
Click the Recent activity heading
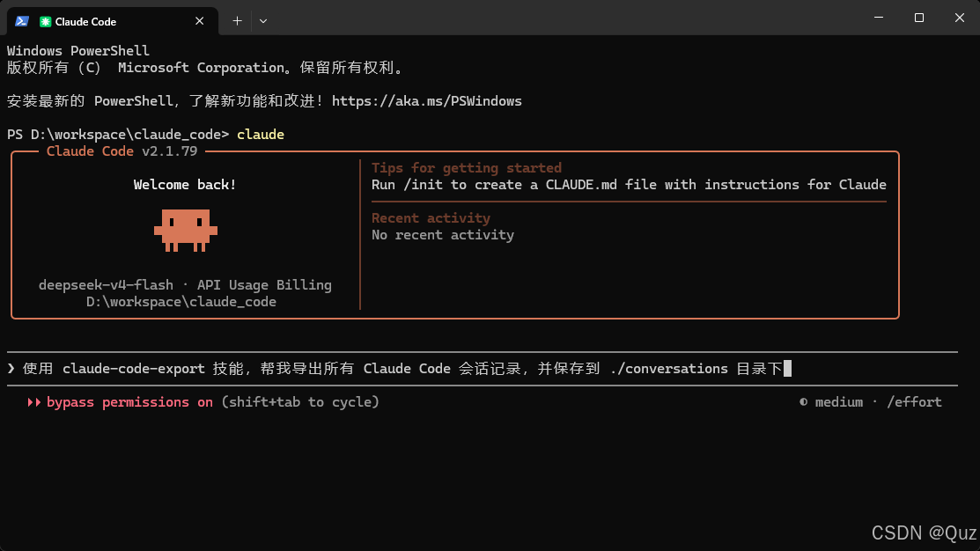click(431, 218)
